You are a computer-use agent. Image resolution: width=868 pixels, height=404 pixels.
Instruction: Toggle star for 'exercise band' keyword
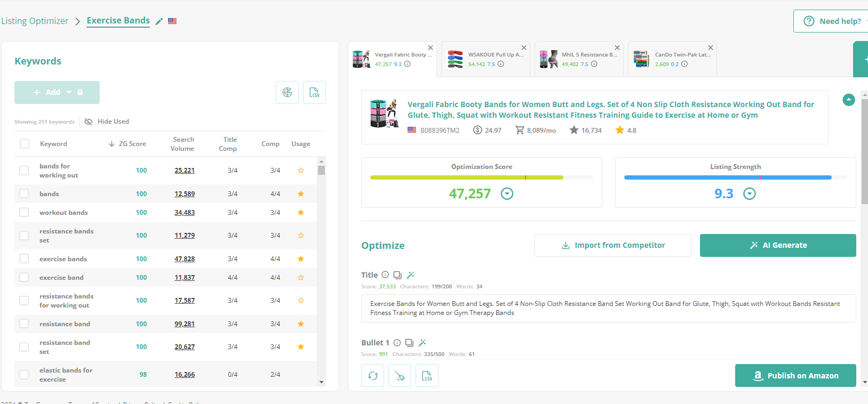301,278
